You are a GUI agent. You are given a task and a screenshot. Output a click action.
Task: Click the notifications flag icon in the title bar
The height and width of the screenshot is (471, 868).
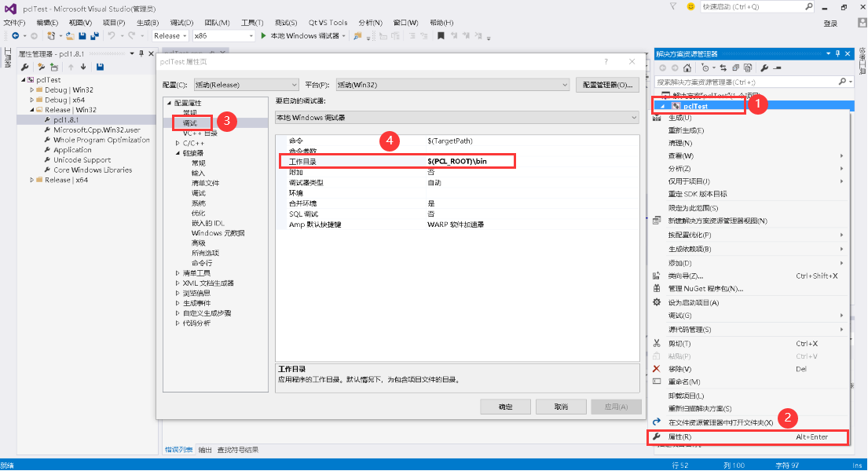[x=673, y=6]
